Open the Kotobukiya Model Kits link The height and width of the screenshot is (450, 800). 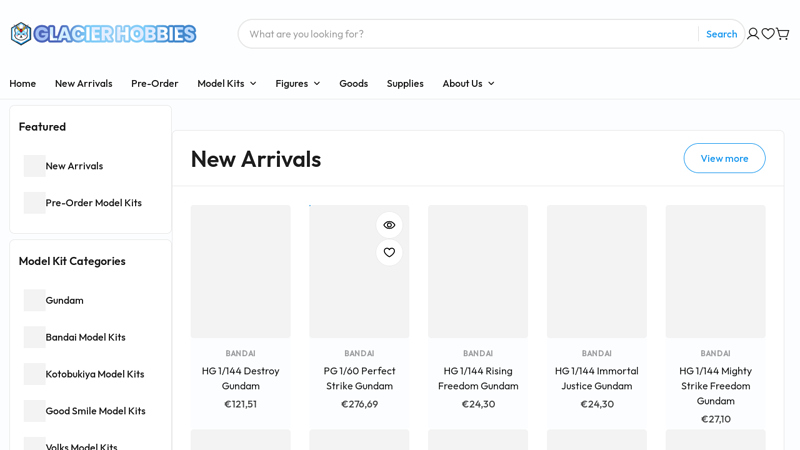[95, 373]
